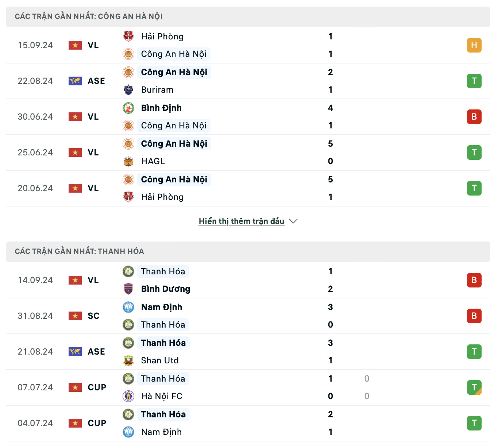The height and width of the screenshot is (448, 494).
Task: Click red B loss badge for Bình Định match
Action: (474, 117)
